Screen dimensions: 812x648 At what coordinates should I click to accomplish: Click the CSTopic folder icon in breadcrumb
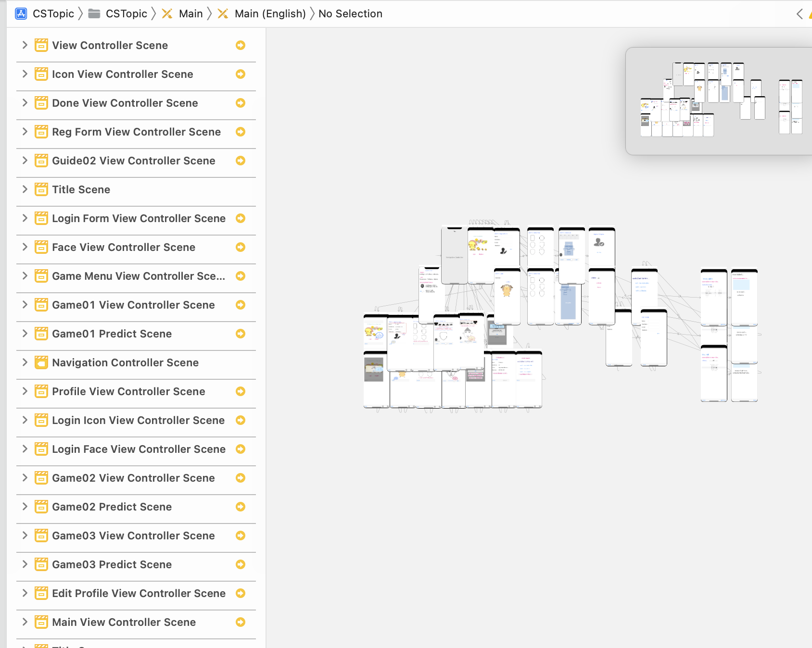click(x=94, y=13)
